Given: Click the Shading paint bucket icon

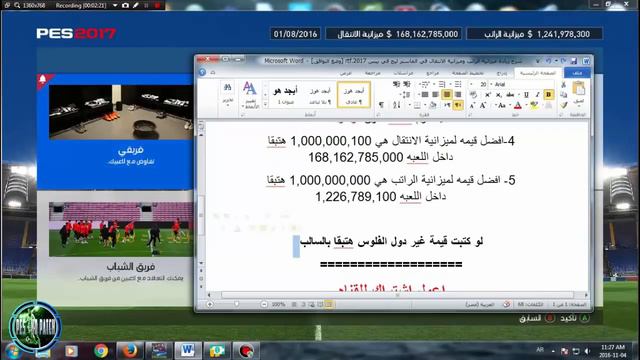Looking at the screenshot, I should pos(433,105).
